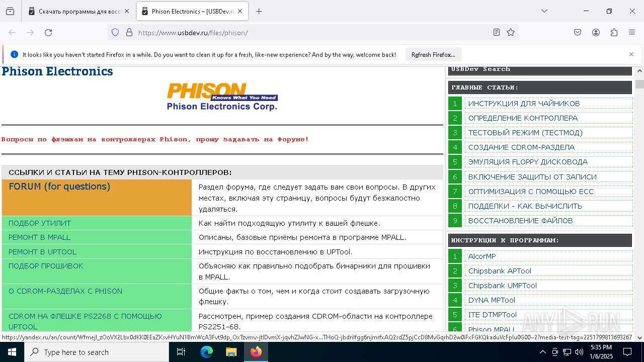Open CDROM НА ФЛЕШКЕ PS2268 link
This screenshot has width=644, height=362.
pyautogui.click(x=85, y=321)
